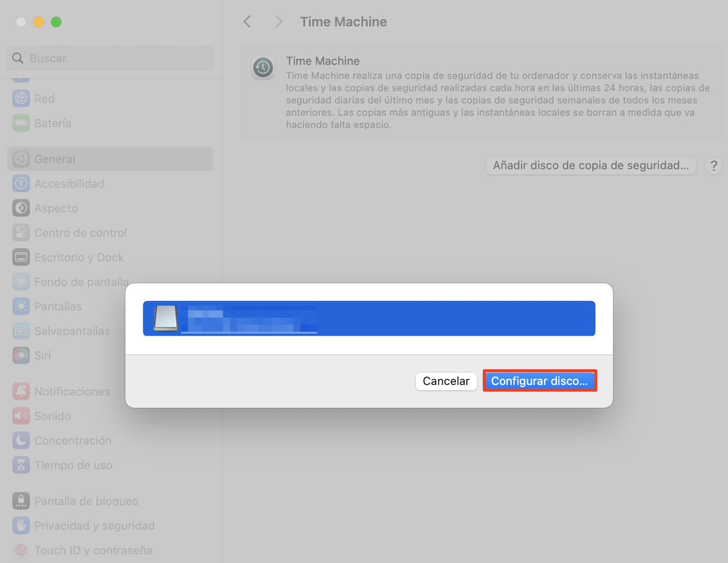The image size is (728, 563).
Task: Select the Privacidad y seguridad label
Action: 94,526
